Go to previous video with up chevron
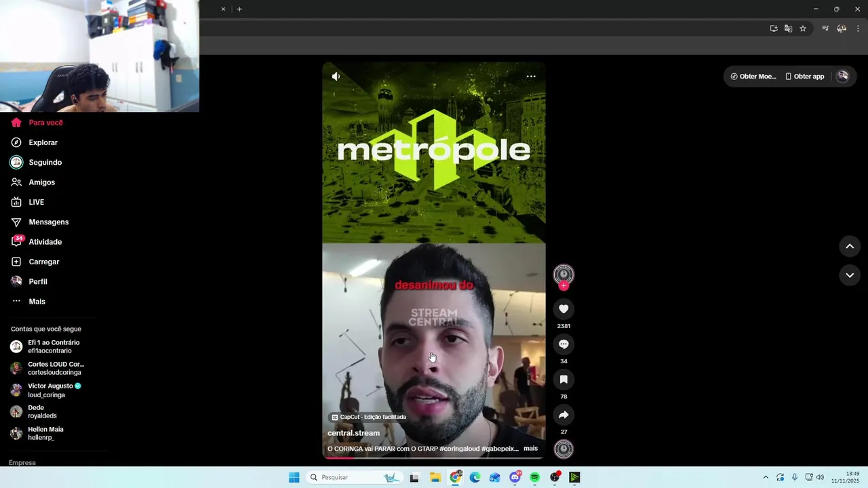Screen dimensions: 868x488 click(x=850, y=246)
